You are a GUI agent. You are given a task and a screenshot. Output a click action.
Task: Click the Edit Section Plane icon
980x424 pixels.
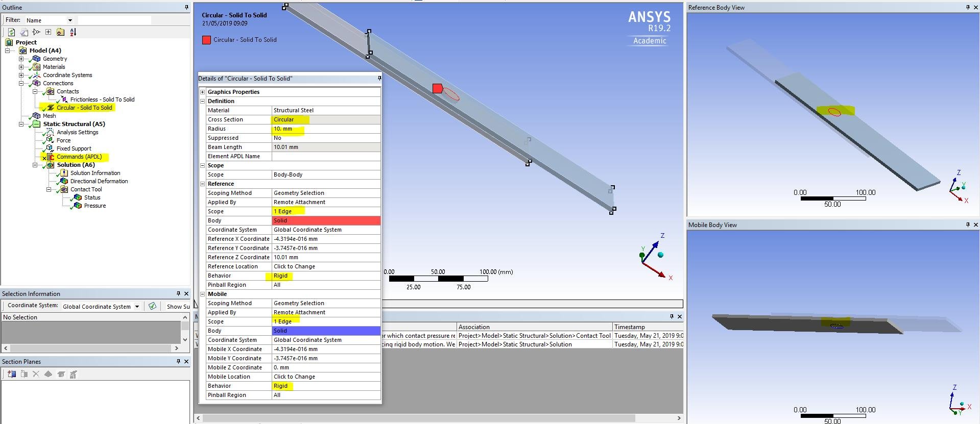coord(24,374)
